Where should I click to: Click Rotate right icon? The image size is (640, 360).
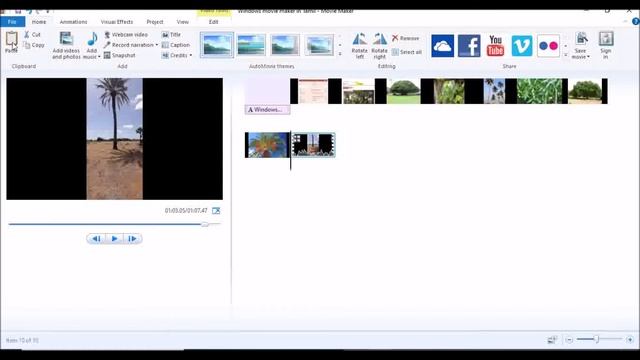pos(380,39)
